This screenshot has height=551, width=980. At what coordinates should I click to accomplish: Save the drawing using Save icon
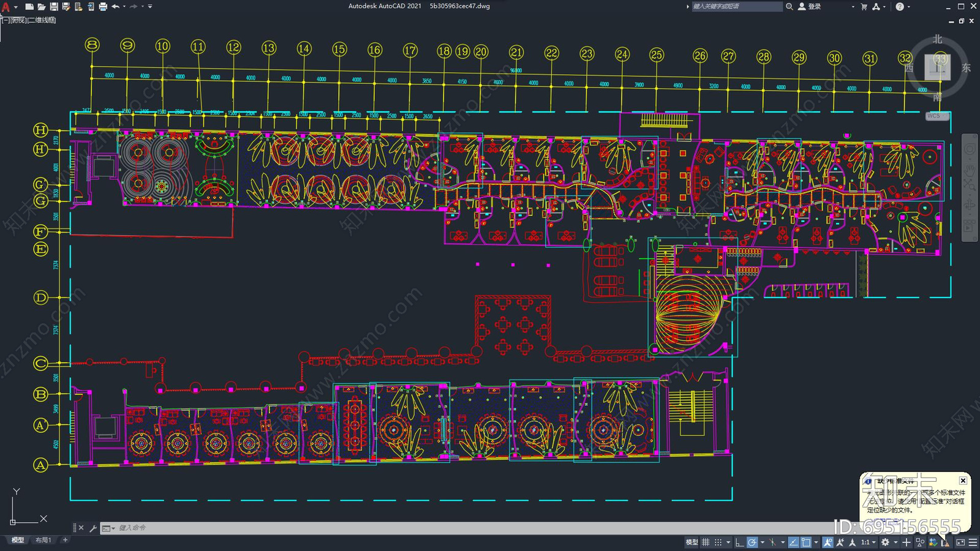pos(54,7)
